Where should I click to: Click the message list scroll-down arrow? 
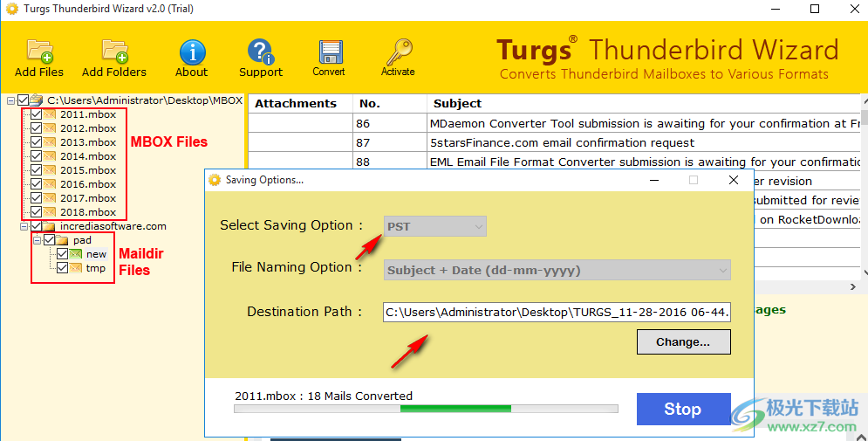click(865, 272)
